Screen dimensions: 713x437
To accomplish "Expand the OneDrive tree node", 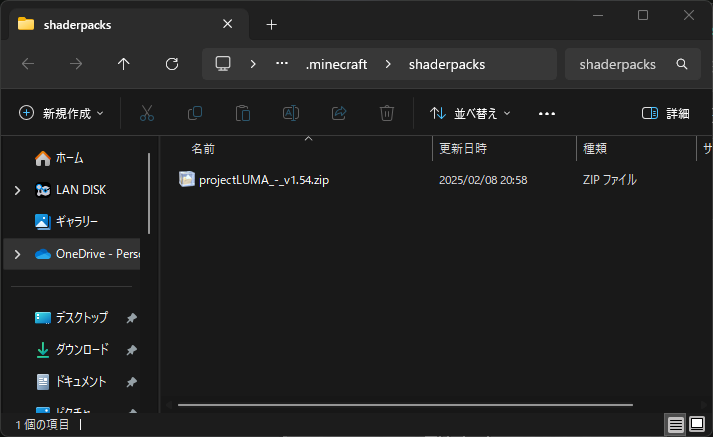I will click(16, 254).
